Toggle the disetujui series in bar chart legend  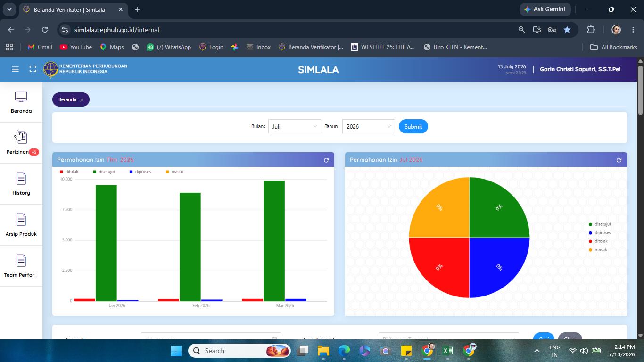coord(104,172)
